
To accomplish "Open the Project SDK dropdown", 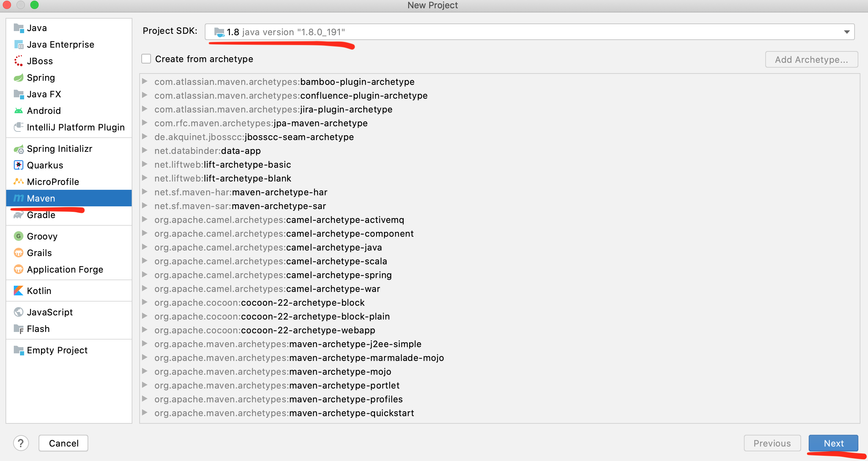I will pos(847,32).
